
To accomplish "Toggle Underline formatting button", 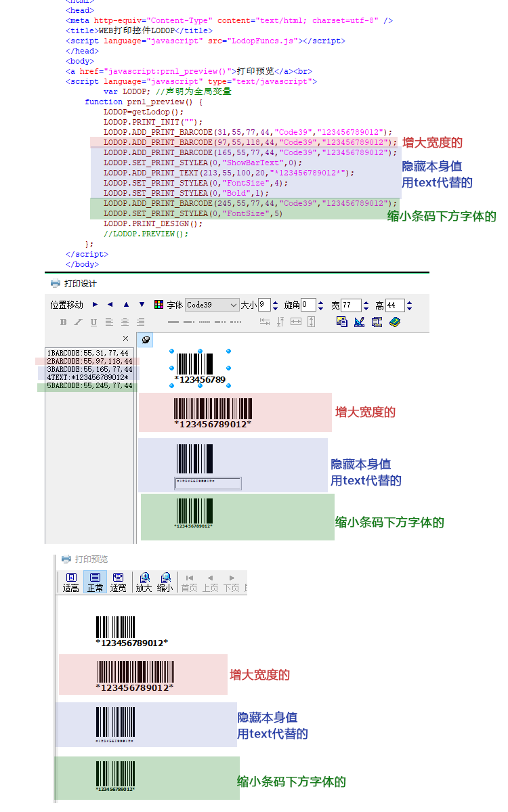I will click(x=93, y=322).
